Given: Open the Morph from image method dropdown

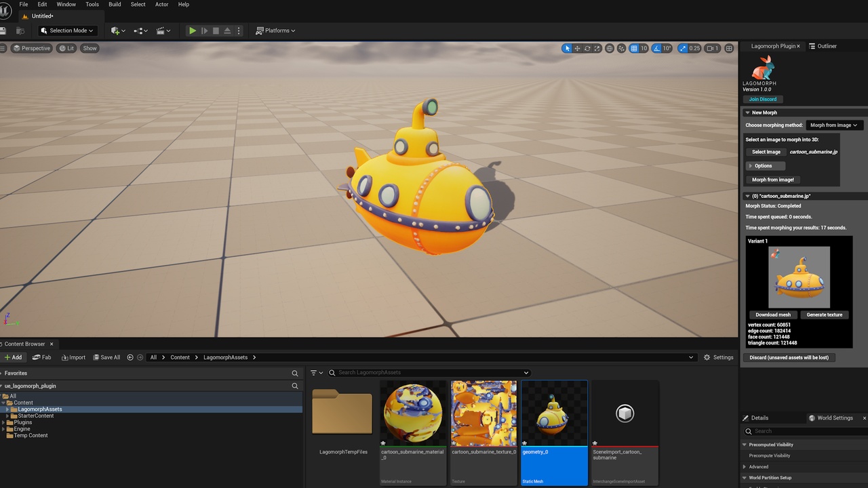Looking at the screenshot, I should pos(834,125).
